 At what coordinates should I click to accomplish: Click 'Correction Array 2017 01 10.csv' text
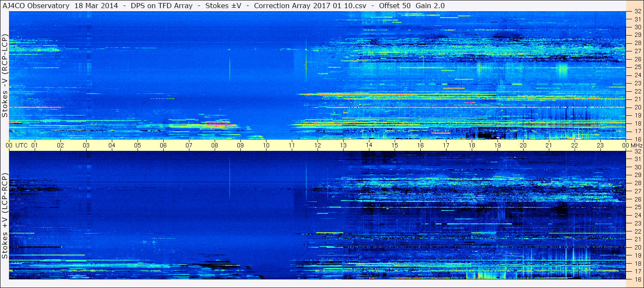point(310,6)
